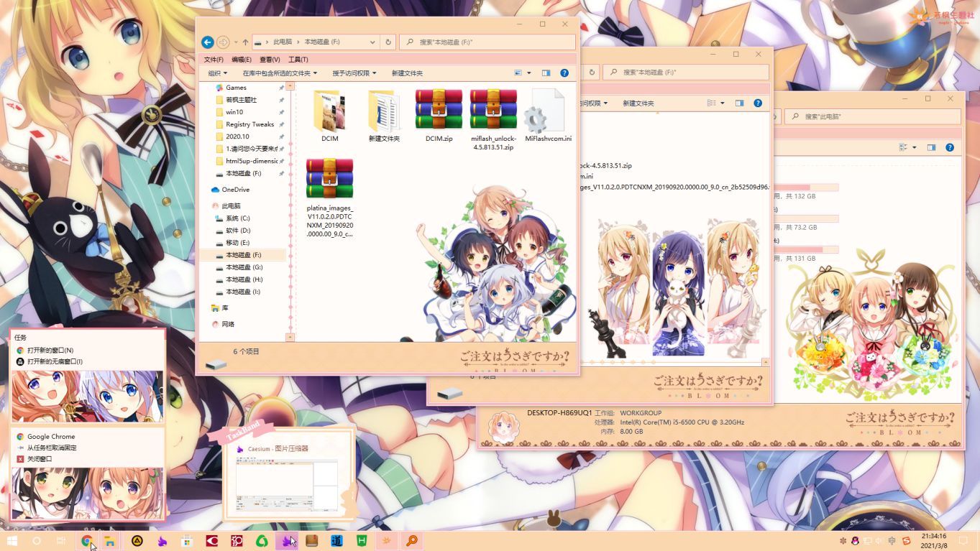Open 授予访问权限 dropdown in front window

click(354, 73)
